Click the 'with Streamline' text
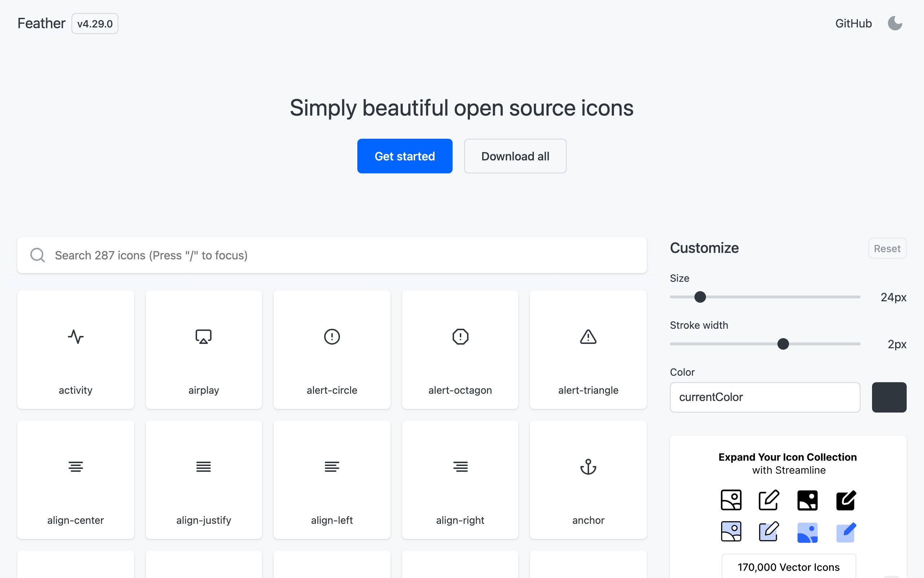Image resolution: width=924 pixels, height=578 pixels. tap(789, 470)
